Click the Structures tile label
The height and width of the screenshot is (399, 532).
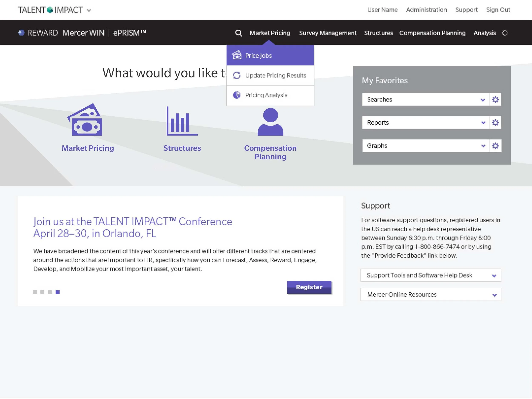tap(182, 148)
